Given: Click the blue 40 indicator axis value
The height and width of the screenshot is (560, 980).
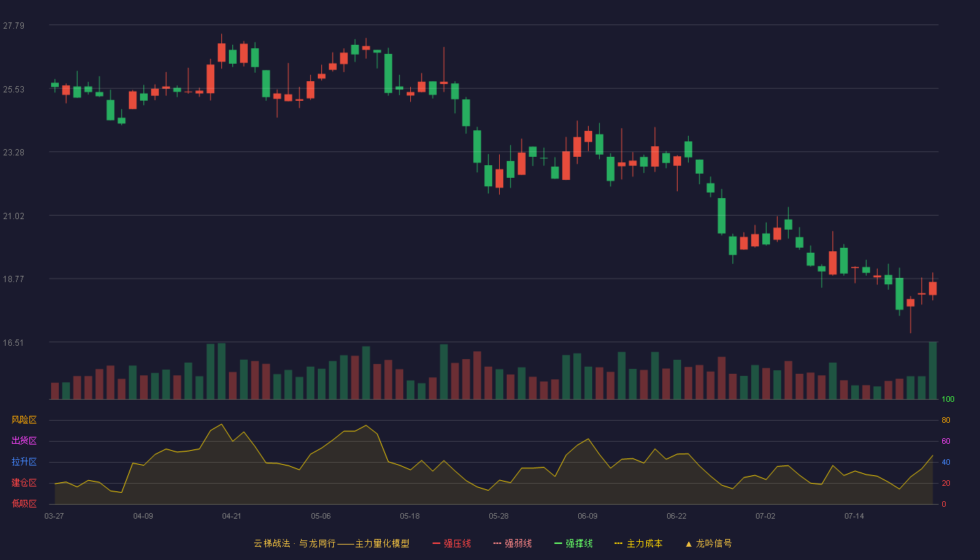Looking at the screenshot, I should [x=946, y=462].
